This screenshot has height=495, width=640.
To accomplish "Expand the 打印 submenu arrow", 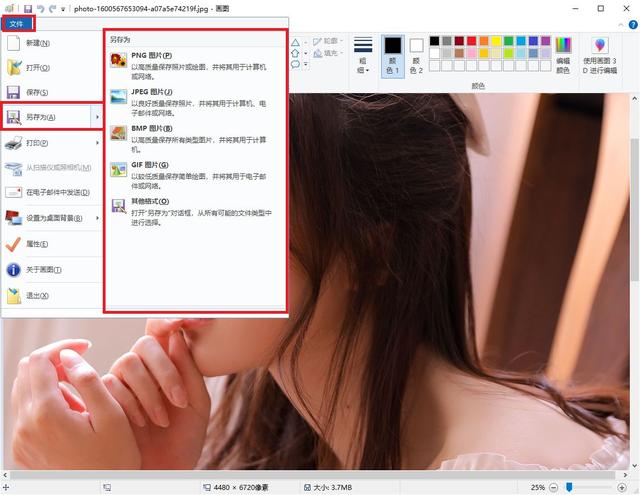I will (97, 143).
